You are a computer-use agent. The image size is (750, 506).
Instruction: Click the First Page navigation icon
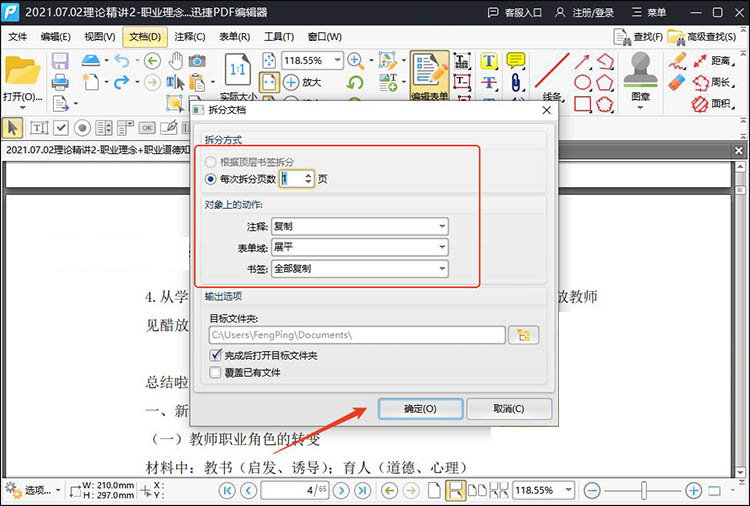(227, 490)
